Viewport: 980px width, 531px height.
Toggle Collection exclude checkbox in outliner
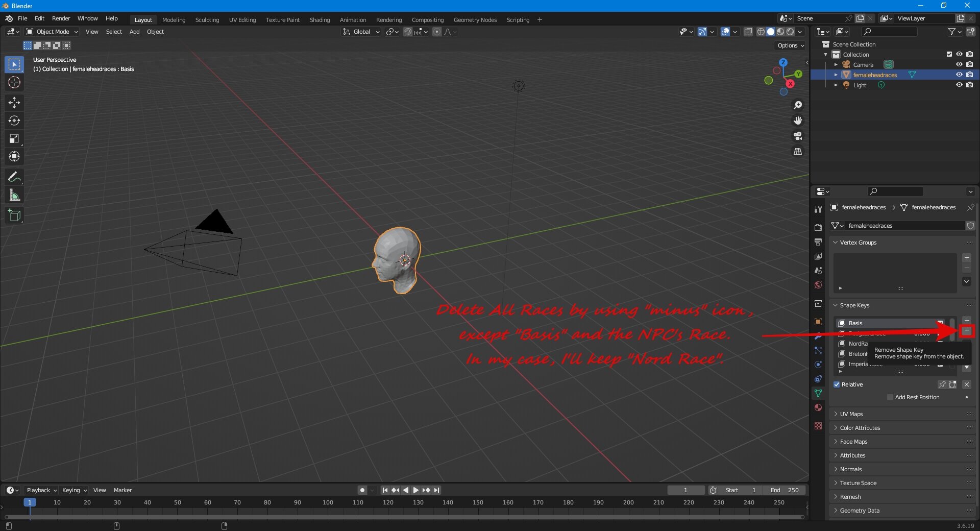coord(949,54)
